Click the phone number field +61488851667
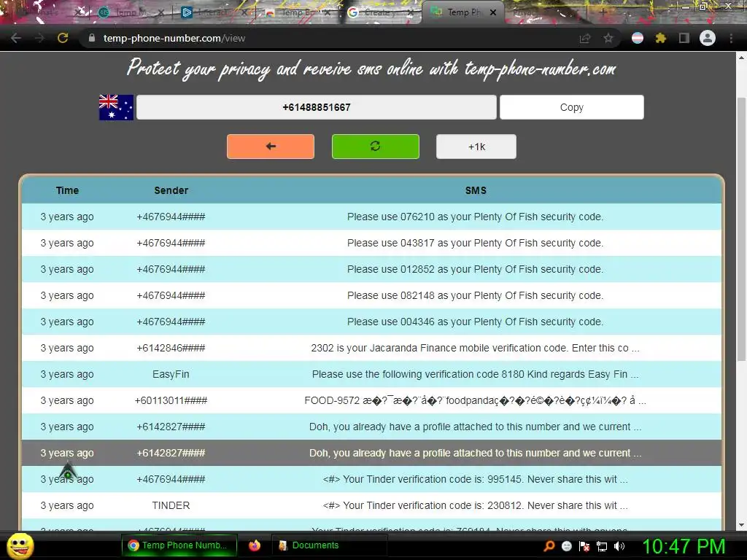 317,107
